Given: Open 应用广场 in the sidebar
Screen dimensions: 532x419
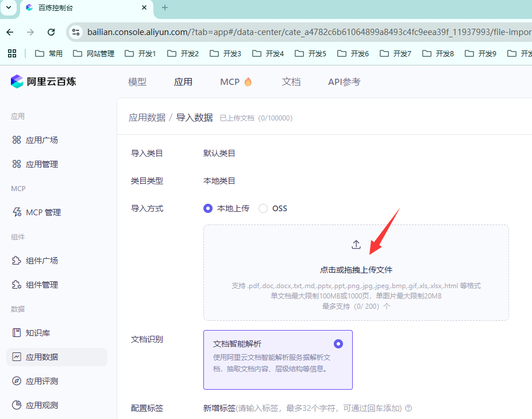Looking at the screenshot, I should coord(35,140).
